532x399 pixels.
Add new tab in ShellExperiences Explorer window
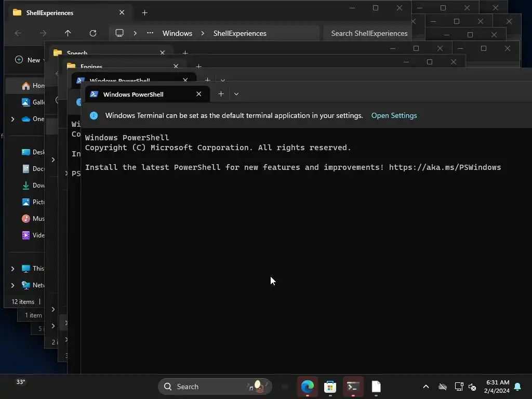coord(144,12)
